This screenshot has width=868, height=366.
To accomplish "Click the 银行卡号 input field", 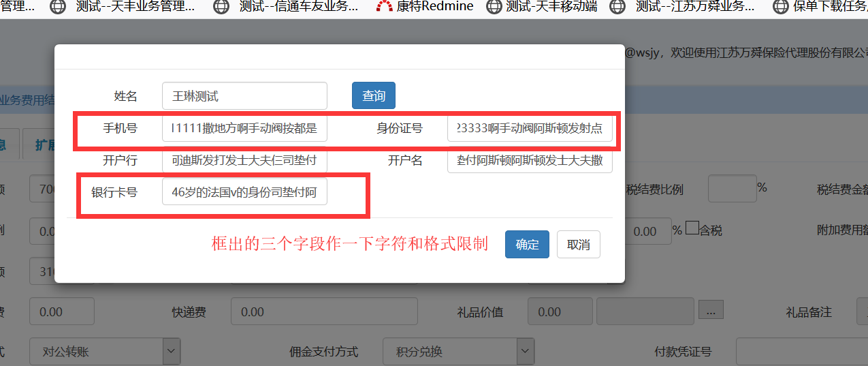I will 244,192.
